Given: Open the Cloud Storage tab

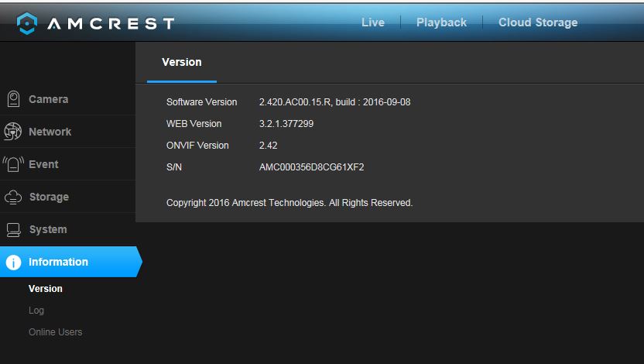Looking at the screenshot, I should (538, 22).
